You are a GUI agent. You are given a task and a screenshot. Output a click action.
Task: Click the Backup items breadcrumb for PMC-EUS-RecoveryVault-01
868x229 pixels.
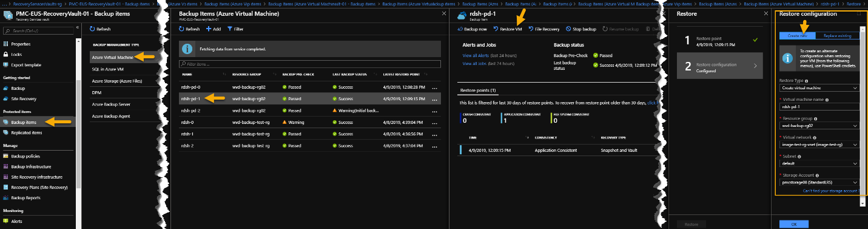(110, 4)
